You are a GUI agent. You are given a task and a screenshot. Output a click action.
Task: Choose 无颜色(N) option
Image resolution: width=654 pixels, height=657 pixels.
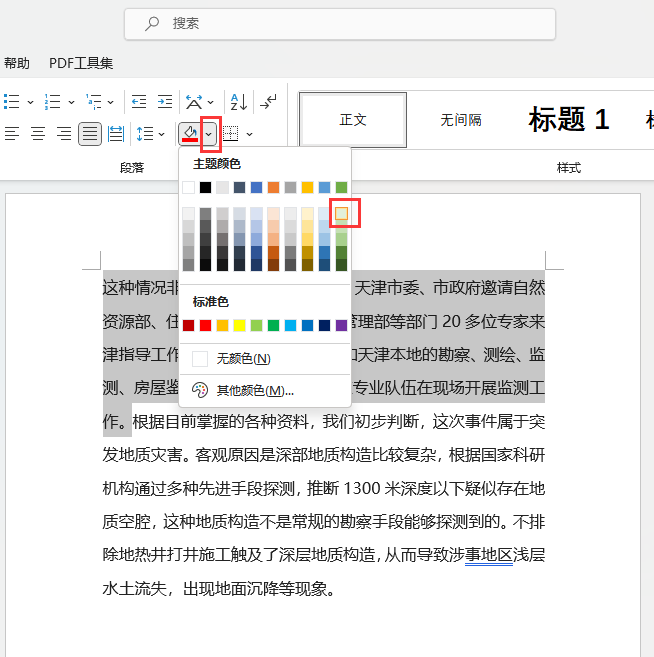point(265,359)
